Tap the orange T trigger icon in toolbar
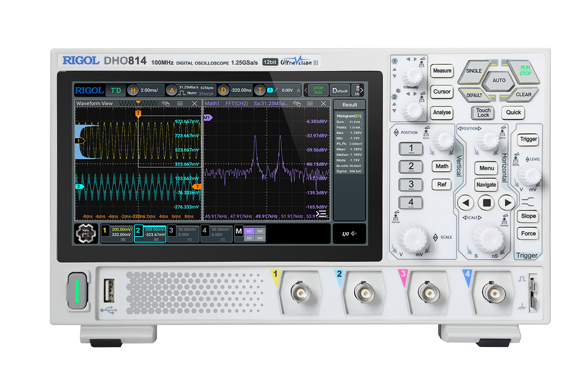This screenshot has width=588, height=392. point(260,90)
